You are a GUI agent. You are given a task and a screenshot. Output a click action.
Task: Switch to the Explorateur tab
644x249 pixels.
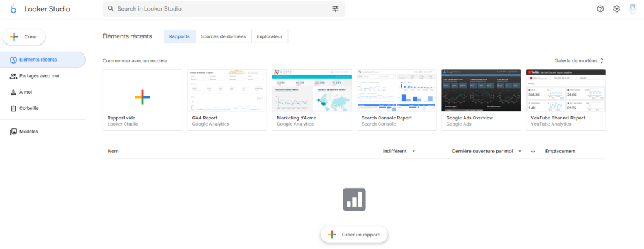[x=270, y=36]
